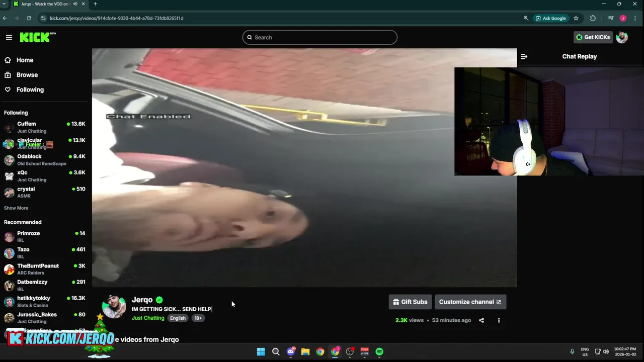Click the zoom magnifier icon in address bar
644x362 pixels.
[526, 18]
